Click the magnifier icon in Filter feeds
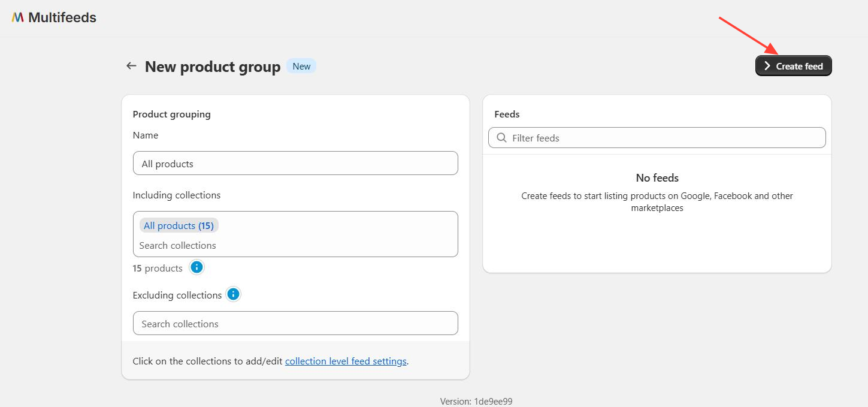 point(501,138)
